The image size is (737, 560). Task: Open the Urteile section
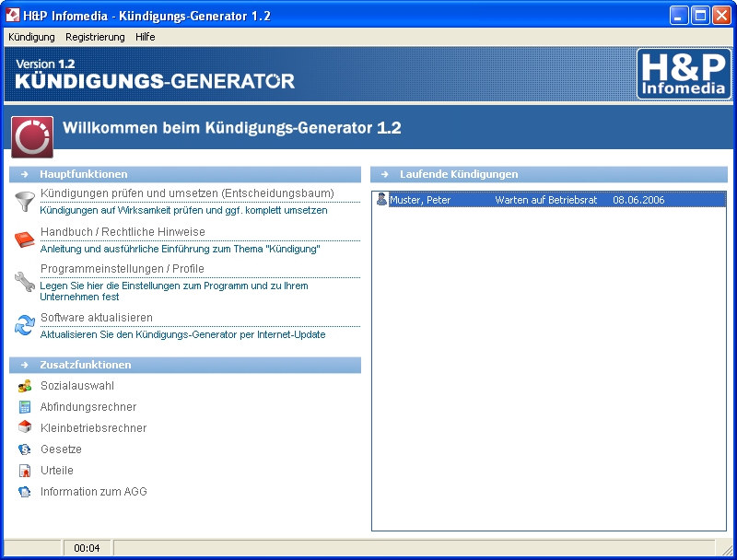(57, 471)
